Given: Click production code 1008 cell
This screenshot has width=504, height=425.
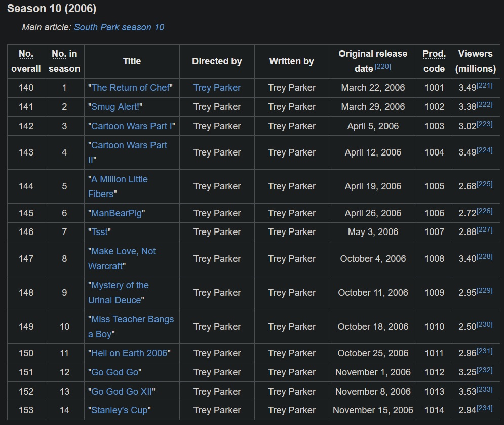Looking at the screenshot, I should click(x=434, y=259).
